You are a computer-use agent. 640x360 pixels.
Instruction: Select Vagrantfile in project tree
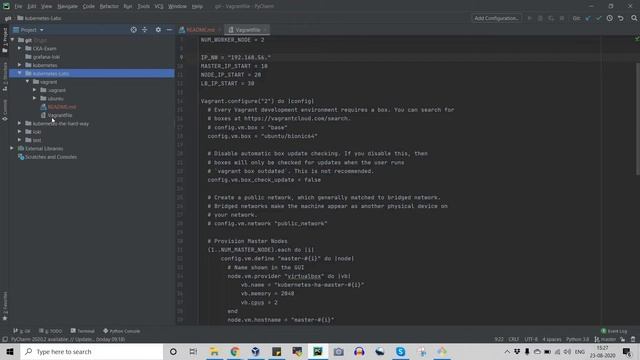click(60, 115)
